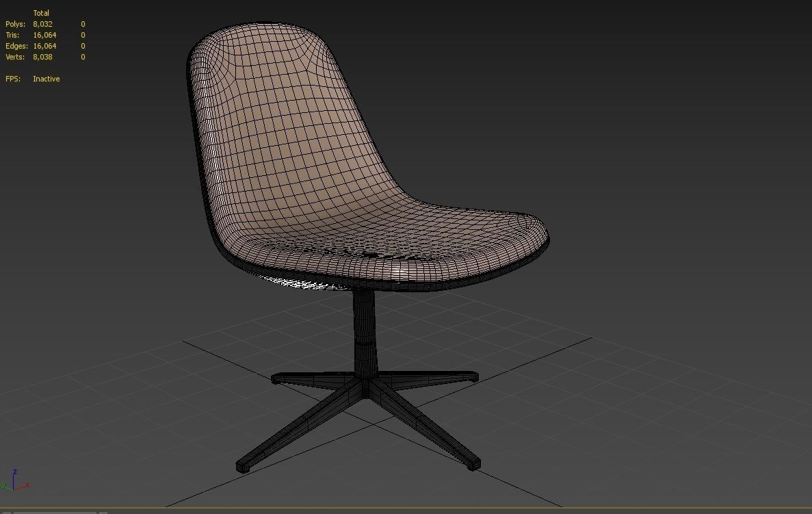Screen dimensions: 812x514
Task: Click the 0 value in Verts row
Action: (x=83, y=57)
